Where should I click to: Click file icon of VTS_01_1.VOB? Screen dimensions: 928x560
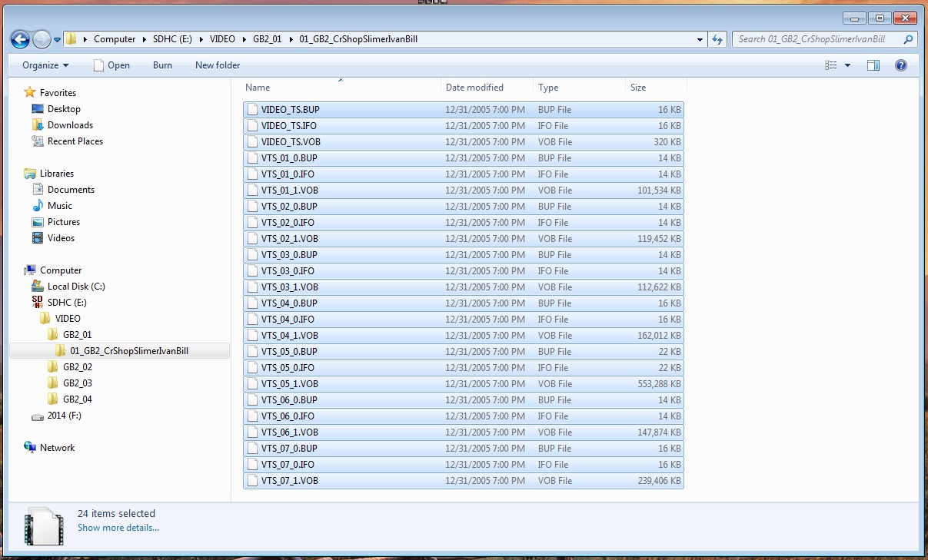252,191
